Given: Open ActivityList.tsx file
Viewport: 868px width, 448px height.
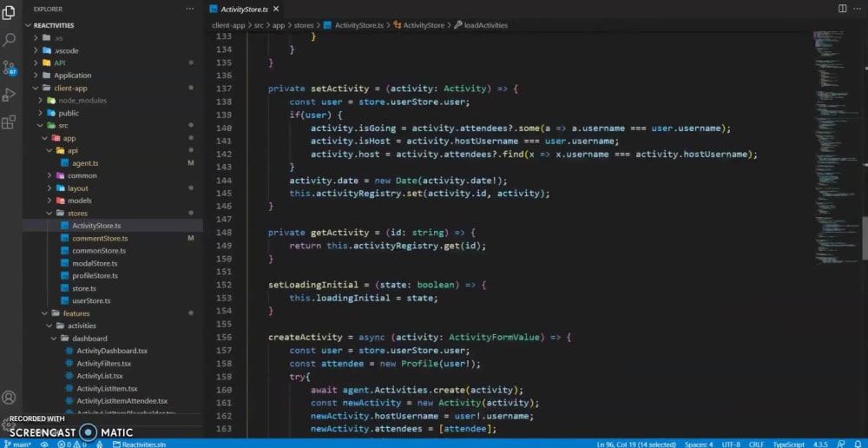Looking at the screenshot, I should tap(113, 375).
